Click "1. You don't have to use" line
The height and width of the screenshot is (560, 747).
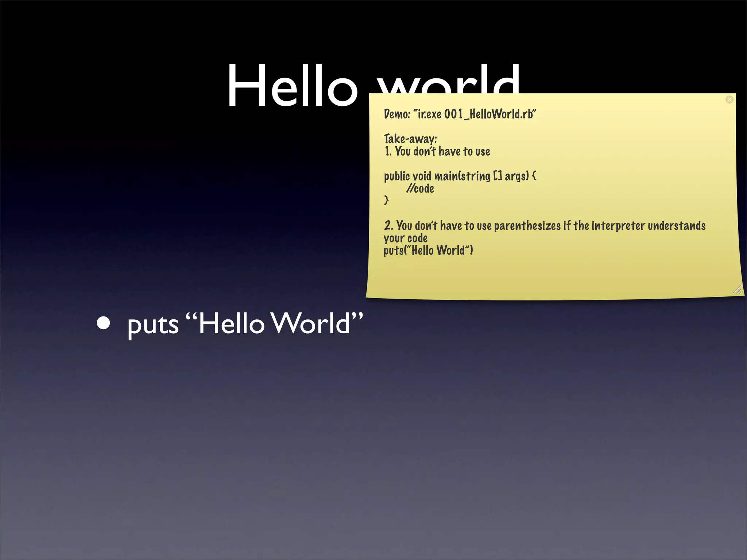pos(437,151)
